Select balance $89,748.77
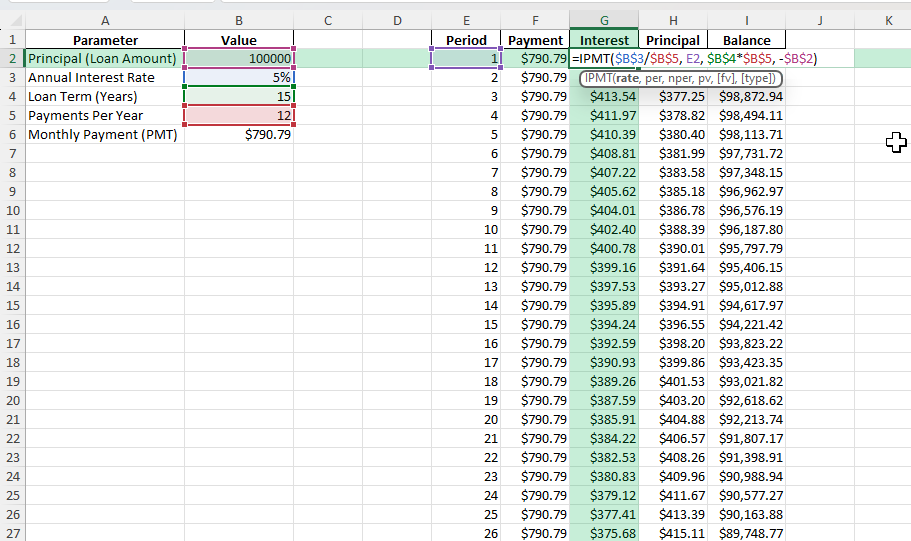911x541 pixels. pyautogui.click(x=747, y=533)
